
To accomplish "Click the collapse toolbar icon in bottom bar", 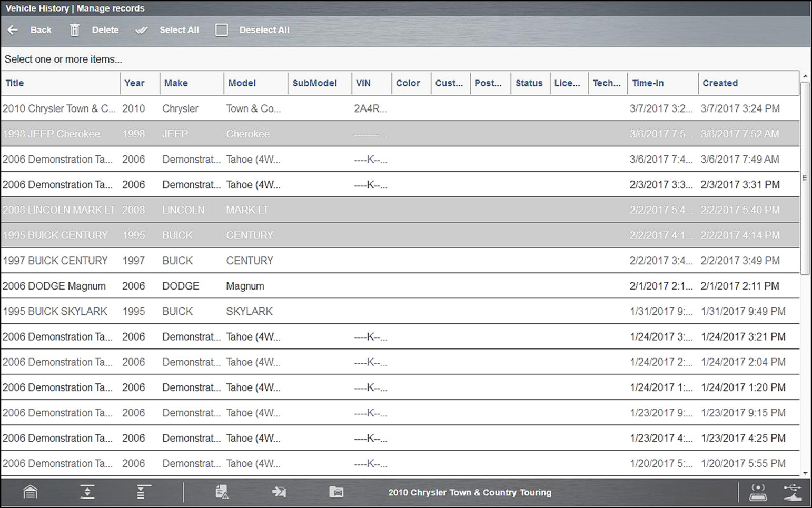I will click(87, 492).
